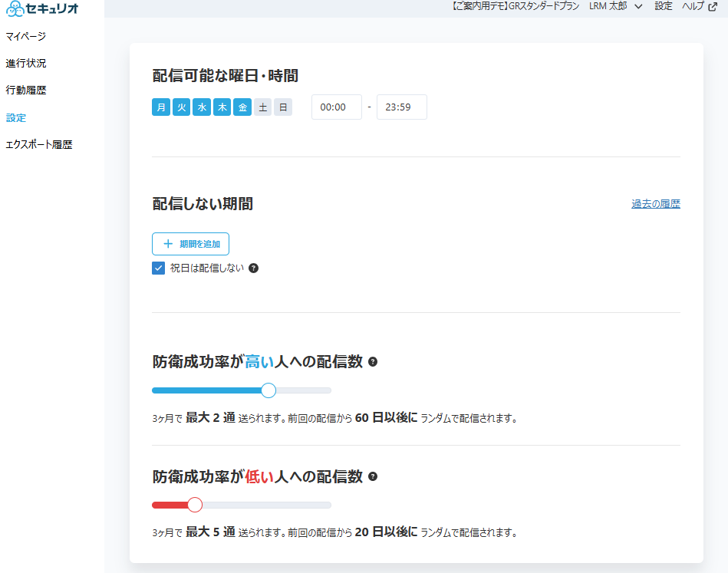Click 配信しない期間 heading
This screenshot has width=728, height=573.
click(203, 204)
